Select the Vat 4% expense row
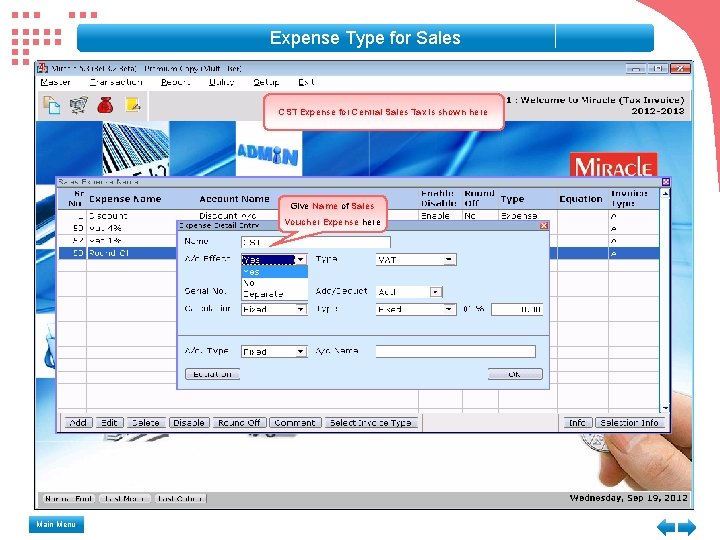Image resolution: width=720 pixels, height=540 pixels. [x=358, y=228]
